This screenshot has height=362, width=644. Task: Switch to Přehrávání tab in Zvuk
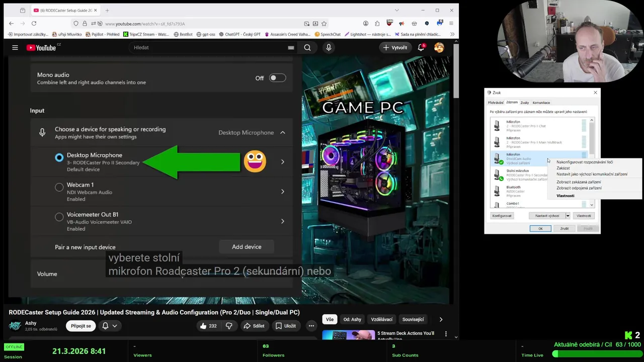[496, 103]
